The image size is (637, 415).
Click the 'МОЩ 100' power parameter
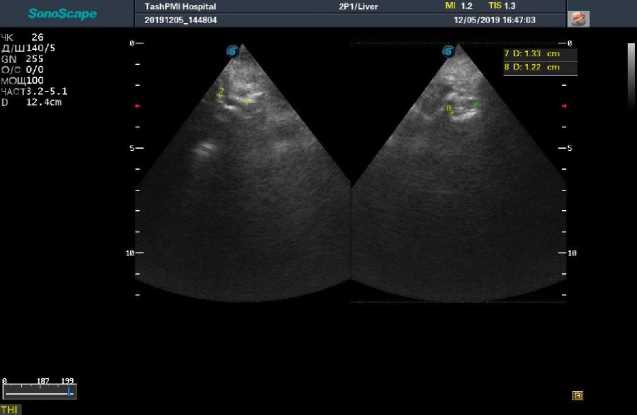click(22, 80)
